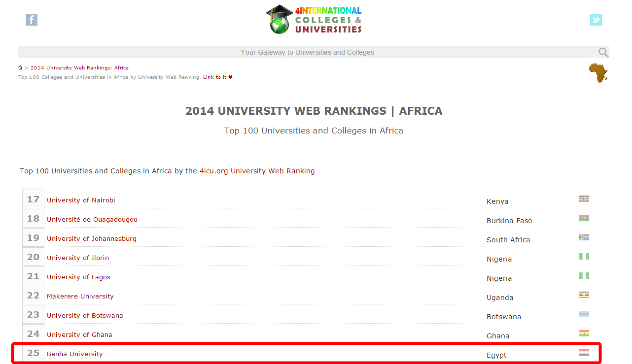Click the 4International Colleges & Universities logo
The height and width of the screenshot is (364, 632).
coord(314,20)
